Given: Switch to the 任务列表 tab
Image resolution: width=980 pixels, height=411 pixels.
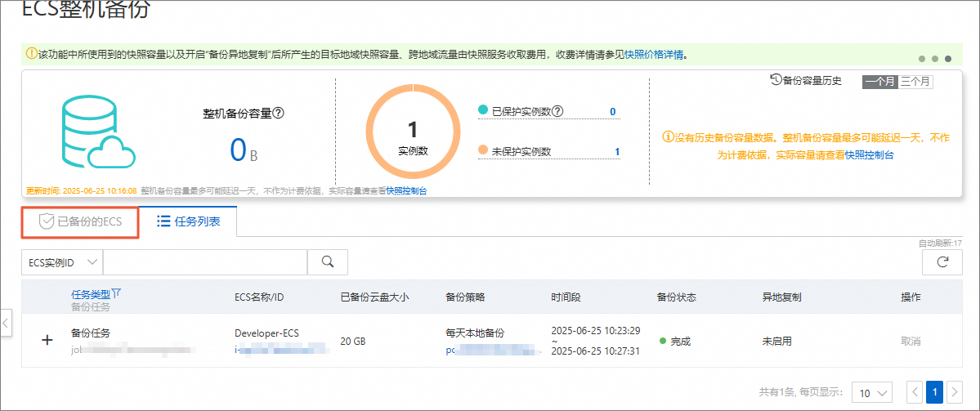Looking at the screenshot, I should [188, 221].
